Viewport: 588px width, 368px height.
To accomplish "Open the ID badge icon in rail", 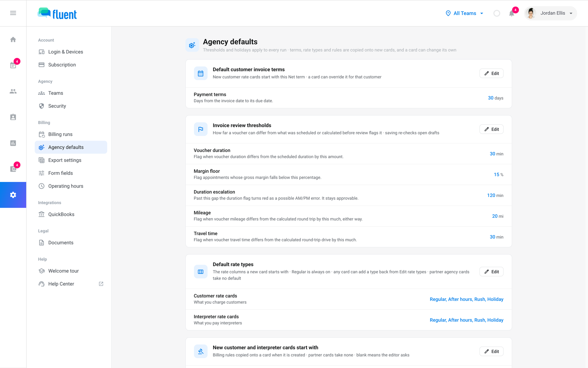I will click(x=13, y=117).
